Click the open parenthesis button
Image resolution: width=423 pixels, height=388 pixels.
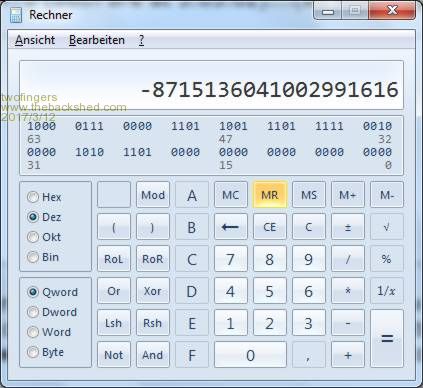[x=114, y=227]
